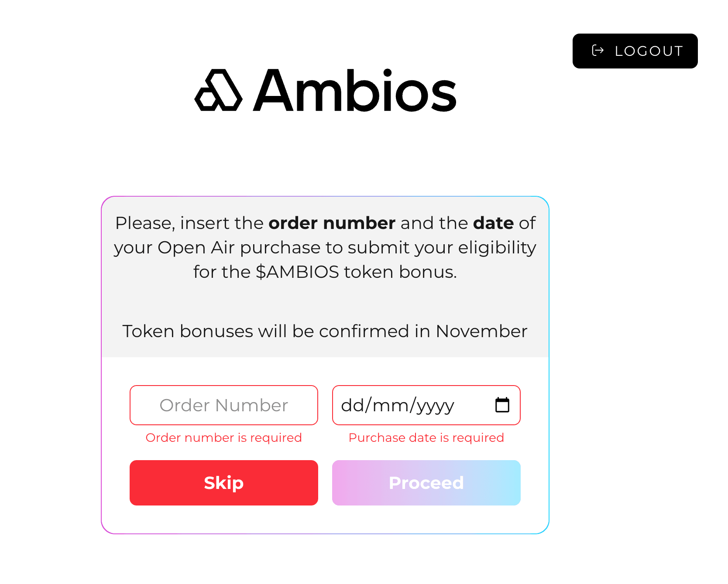The height and width of the screenshot is (584, 728).
Task: Select the "yyyy" year segment in date field
Action: [x=435, y=406]
